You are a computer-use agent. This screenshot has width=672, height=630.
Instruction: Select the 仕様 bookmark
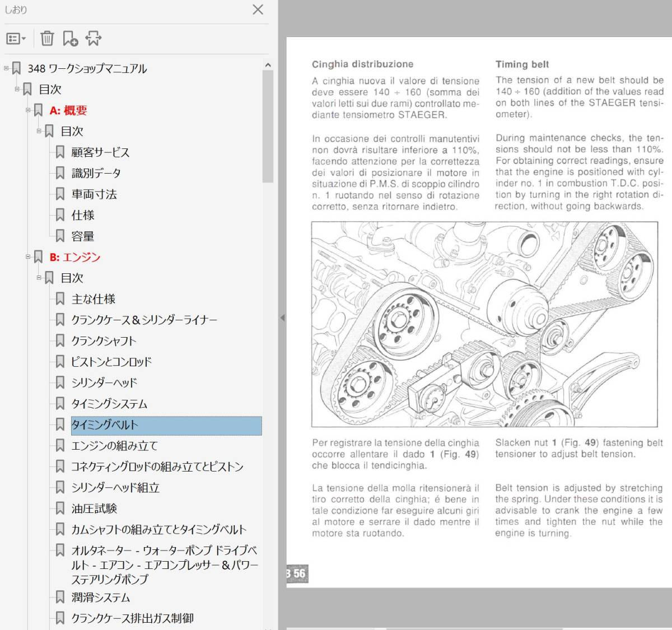tap(83, 215)
